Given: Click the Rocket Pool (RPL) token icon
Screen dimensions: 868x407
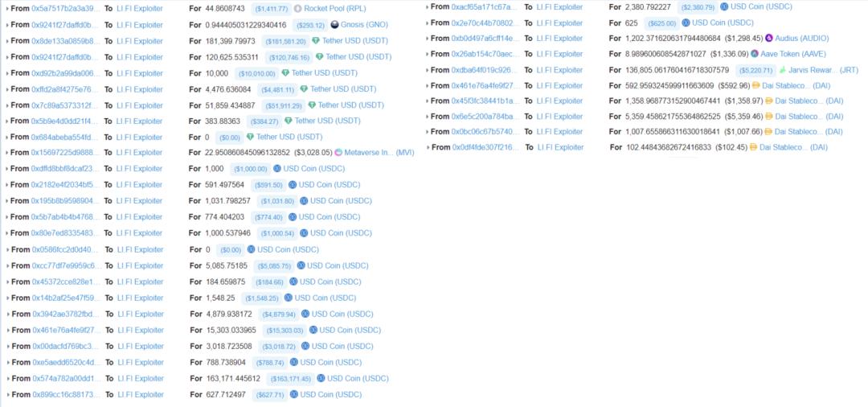Looking at the screenshot, I should 298,9.
